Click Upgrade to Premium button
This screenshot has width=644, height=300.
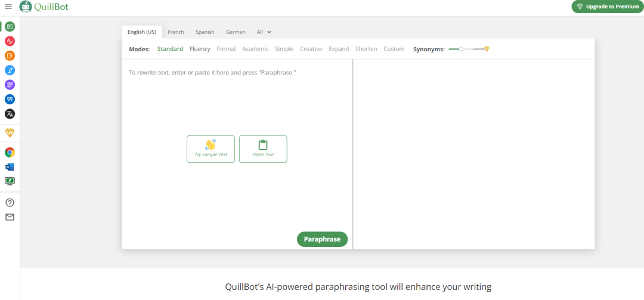pos(608,7)
